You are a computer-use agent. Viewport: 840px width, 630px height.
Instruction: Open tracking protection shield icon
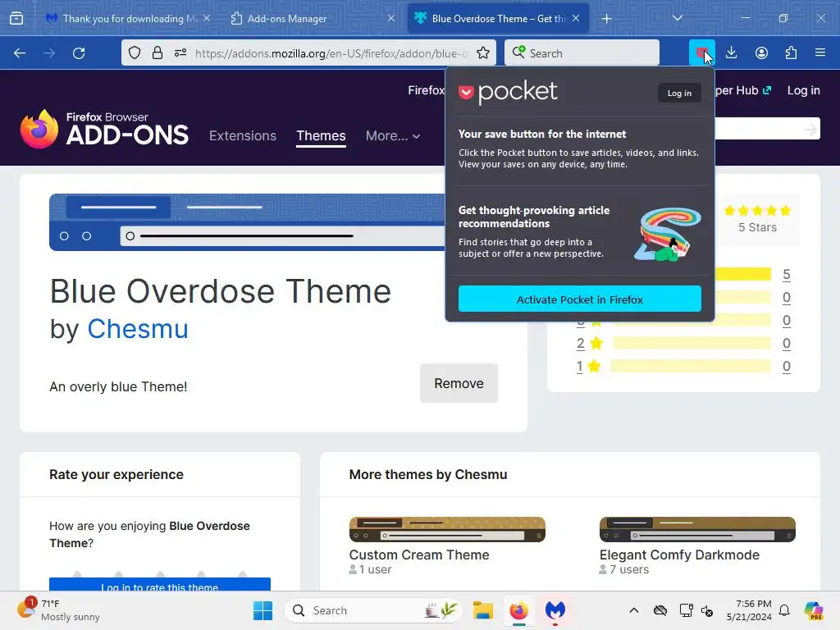(x=135, y=53)
